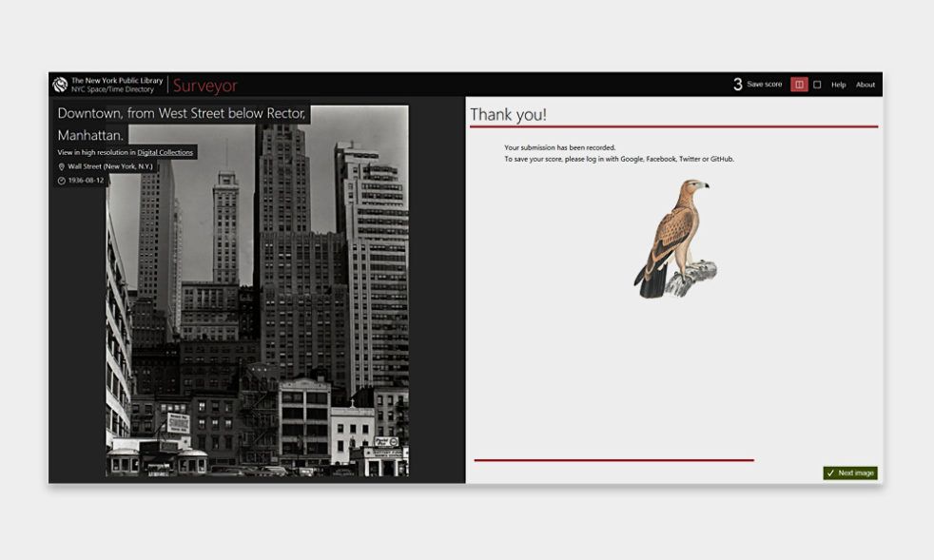The image size is (934, 560).
Task: Click the Wall Street location label
Action: 109,166
